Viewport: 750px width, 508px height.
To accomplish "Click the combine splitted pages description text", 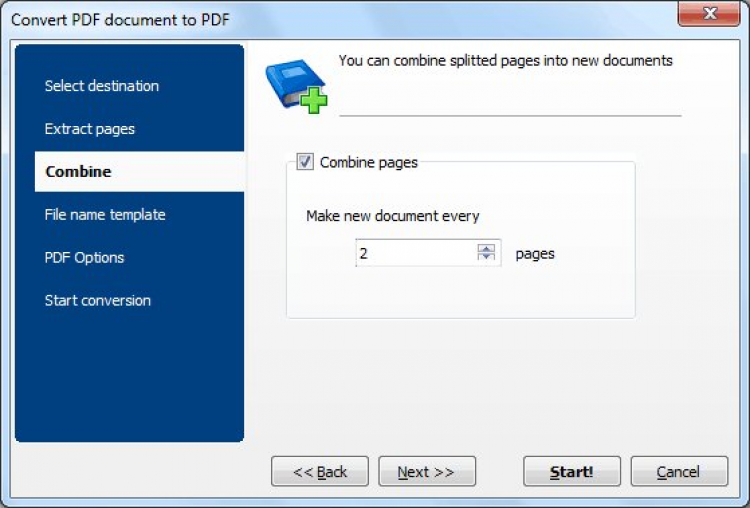I will [505, 61].
